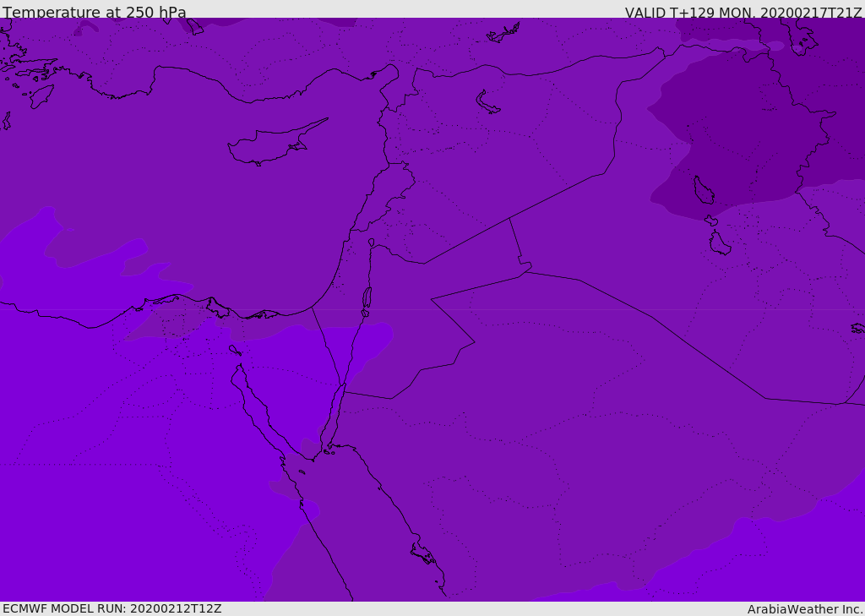Click the elongated island near the top-left
Screen dimensions: 865x616
point(41,95)
